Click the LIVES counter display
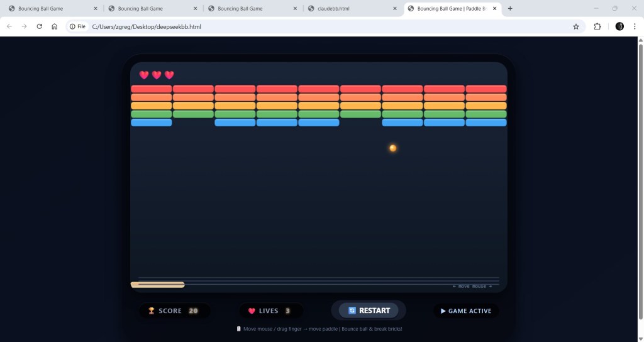The height and width of the screenshot is (342, 644). click(270, 311)
